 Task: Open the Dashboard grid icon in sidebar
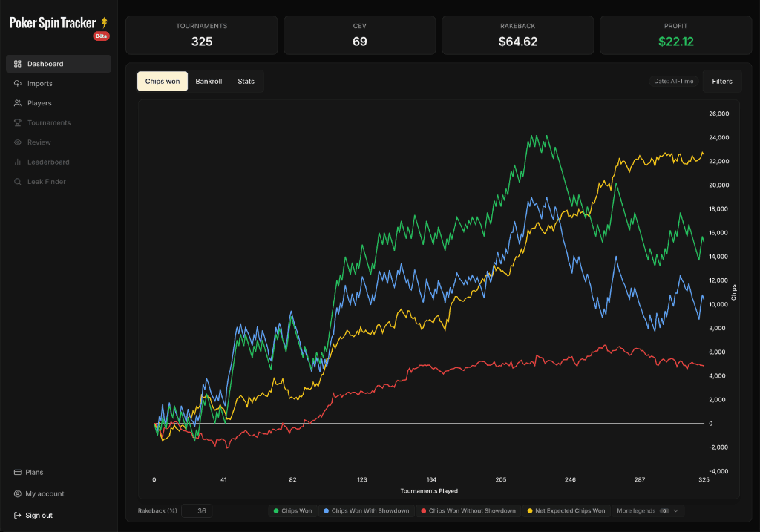tap(18, 64)
